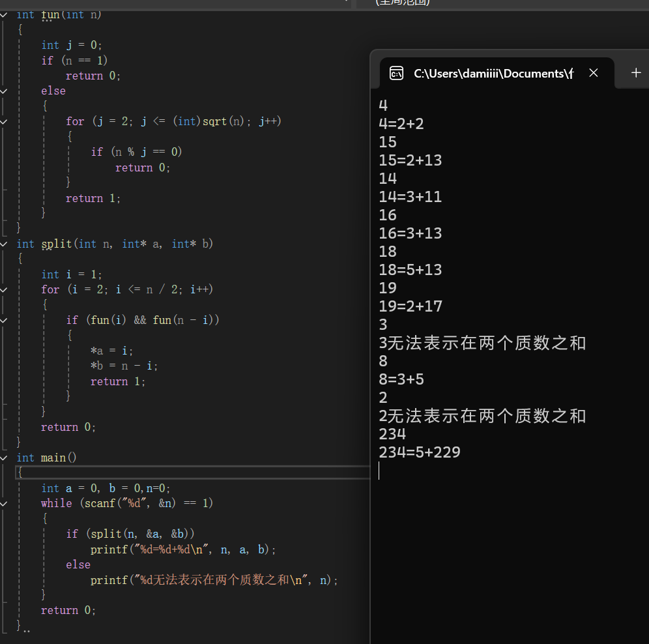Click the blinking cursor line in terminal
The width and height of the screenshot is (649, 644).
click(x=379, y=471)
